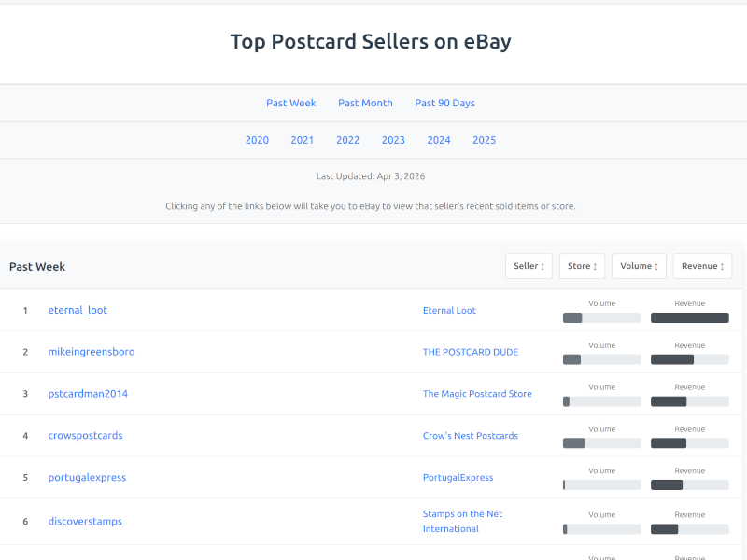This screenshot has height=560, width=747.
Task: View the 2024 seller rankings
Action: tap(439, 139)
